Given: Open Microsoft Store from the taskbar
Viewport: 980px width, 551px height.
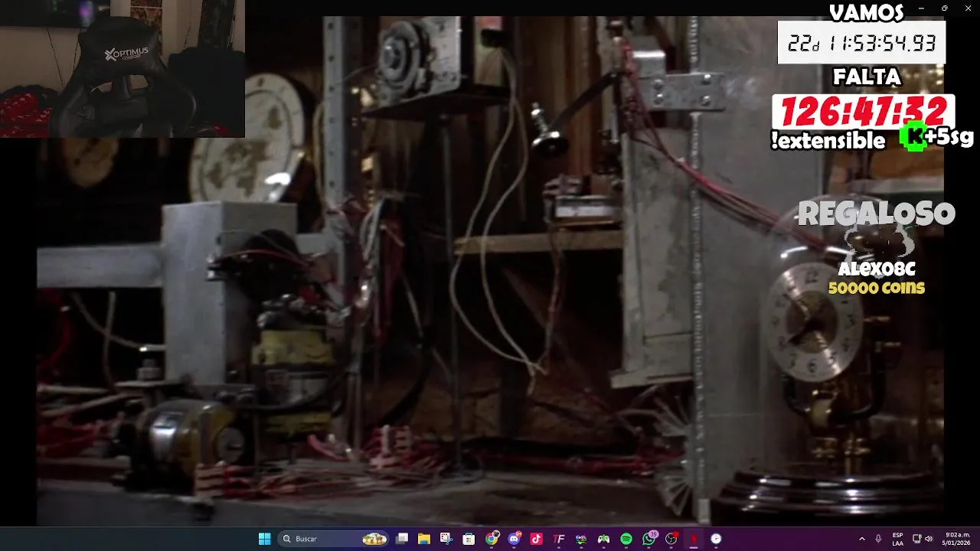Looking at the screenshot, I should click(469, 539).
